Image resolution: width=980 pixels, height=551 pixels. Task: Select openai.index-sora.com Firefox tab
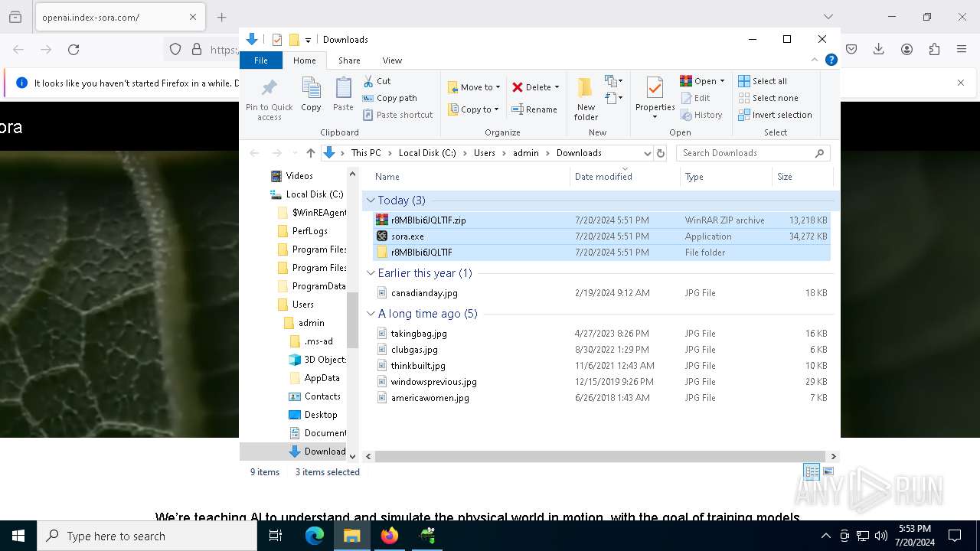pyautogui.click(x=119, y=17)
